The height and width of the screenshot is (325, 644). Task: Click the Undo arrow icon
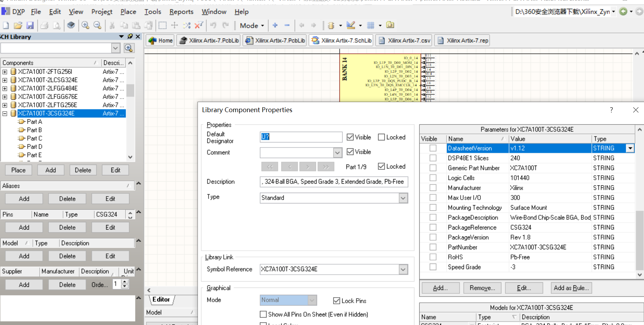213,25
